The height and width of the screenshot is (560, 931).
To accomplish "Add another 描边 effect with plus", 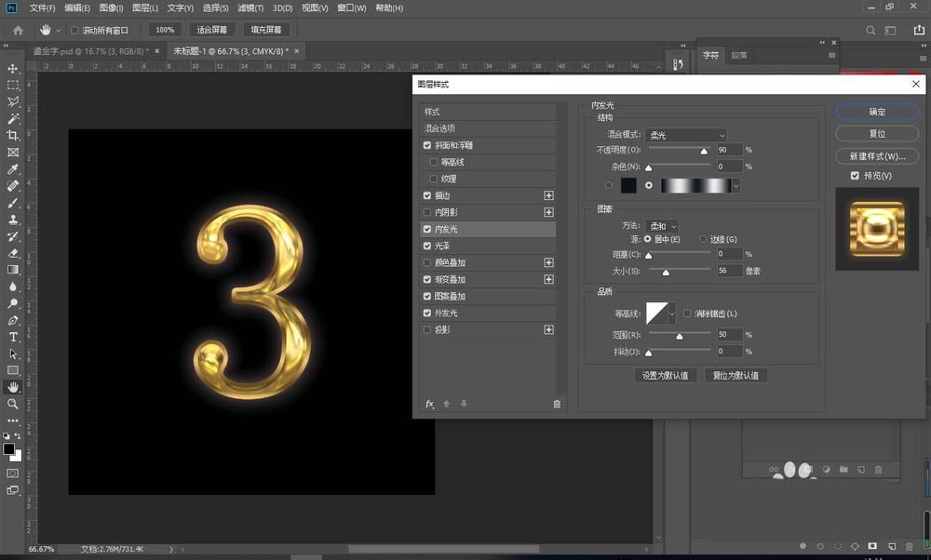I will coord(548,195).
